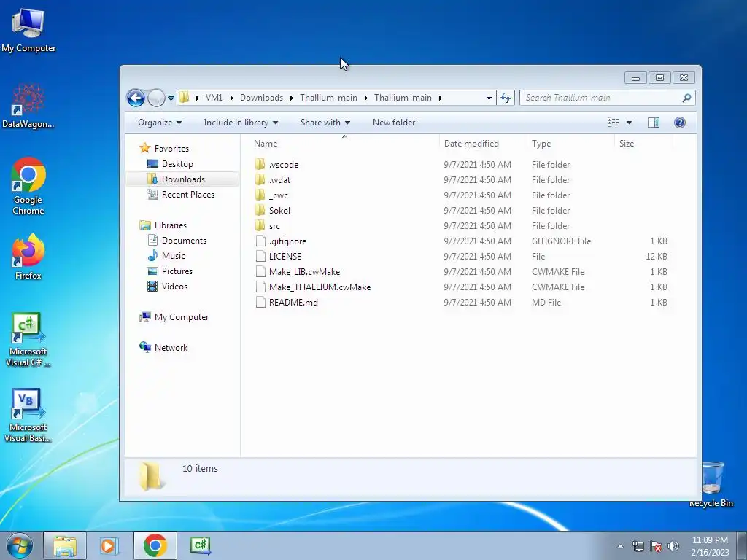This screenshot has height=560, width=747.
Task: Click the Firefox desktop shortcut
Action: (28, 257)
